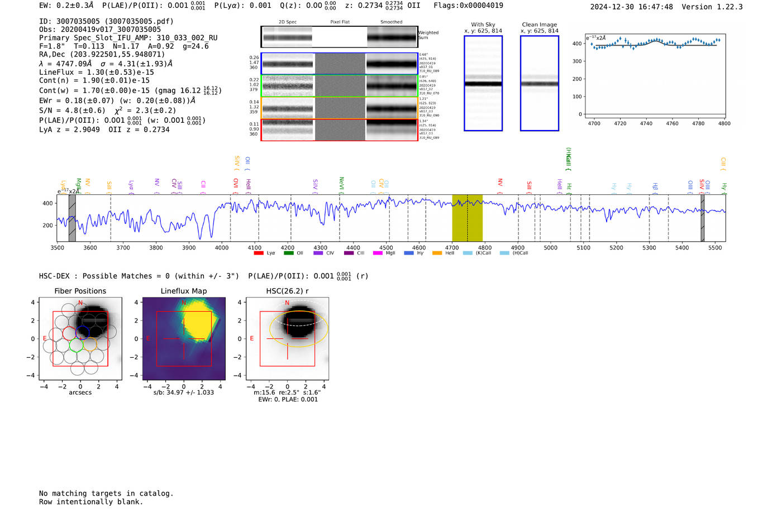Click the (K)CaII legend swatch
The width and height of the screenshot is (782, 532).
[x=468, y=253]
